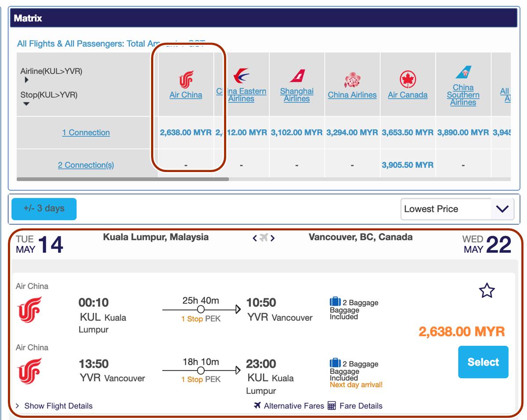This screenshot has width=527, height=420.
Task: Open the China Airlines link
Action: 352,95
